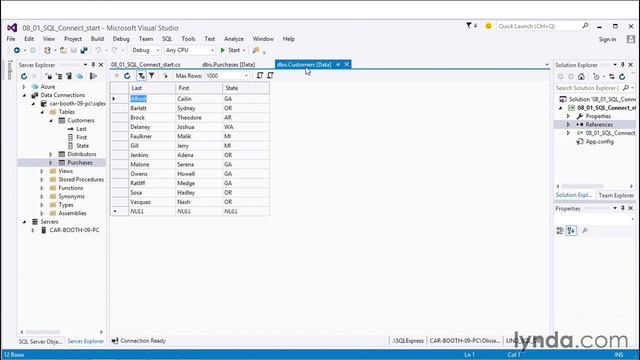Image resolution: width=640 pixels, height=360 pixels.
Task: Click Pending Changes Filter clock icon in Solution Explorer
Action: (596, 76)
